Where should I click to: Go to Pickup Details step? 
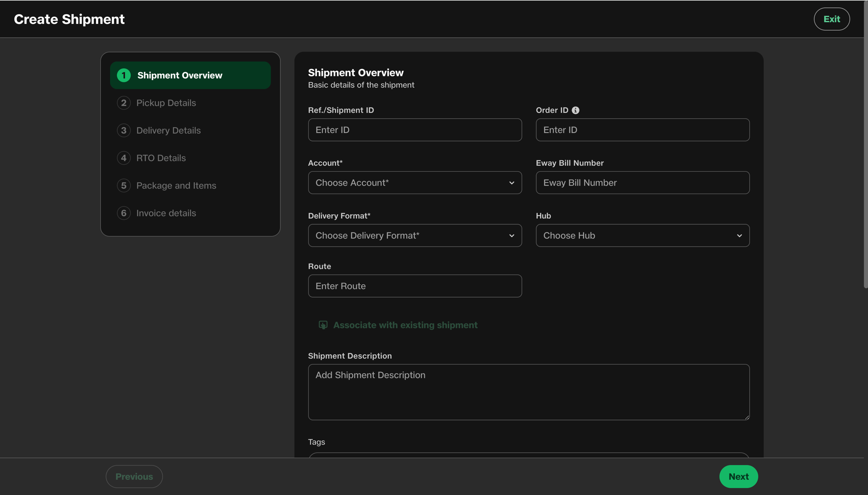tap(191, 103)
